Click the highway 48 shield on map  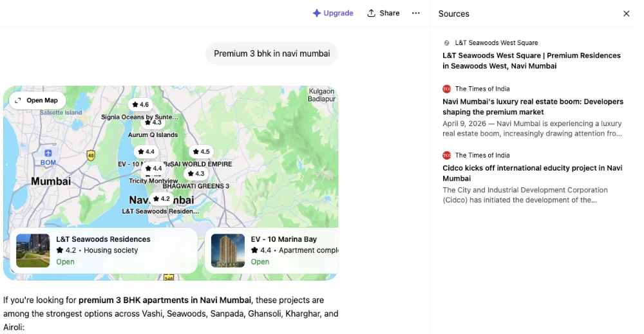click(91, 155)
